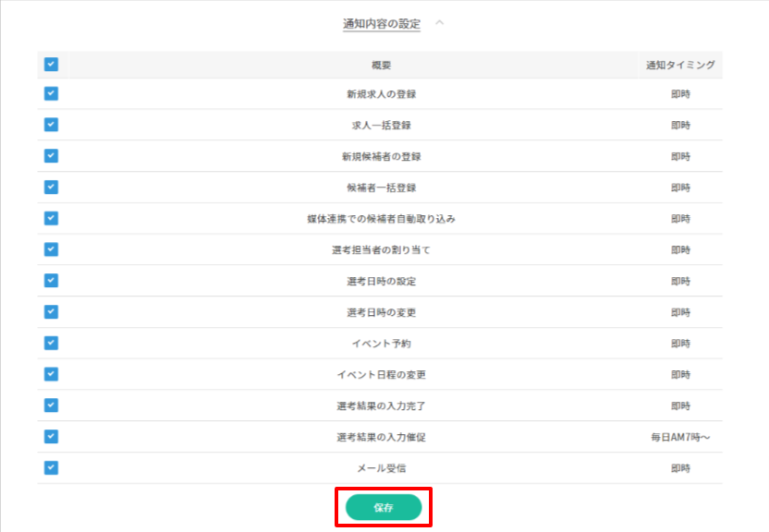Uncheck the メール受信 checkbox

(x=51, y=467)
